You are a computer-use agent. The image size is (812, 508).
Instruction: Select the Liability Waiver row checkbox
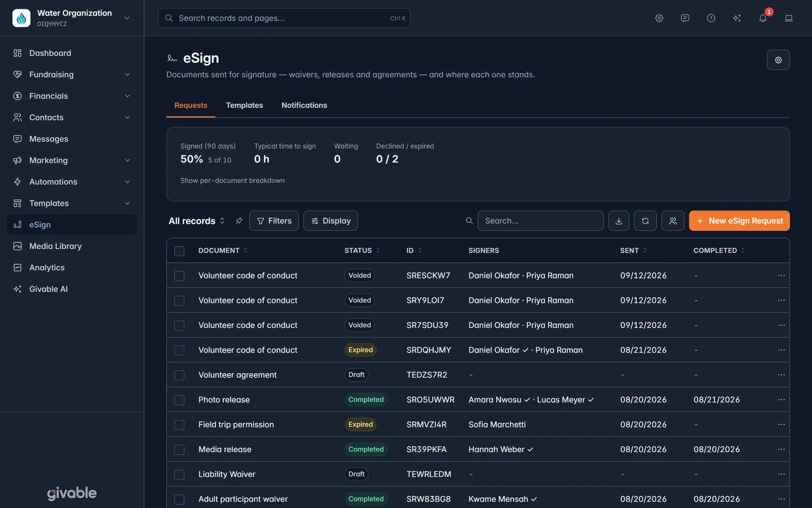[179, 475]
